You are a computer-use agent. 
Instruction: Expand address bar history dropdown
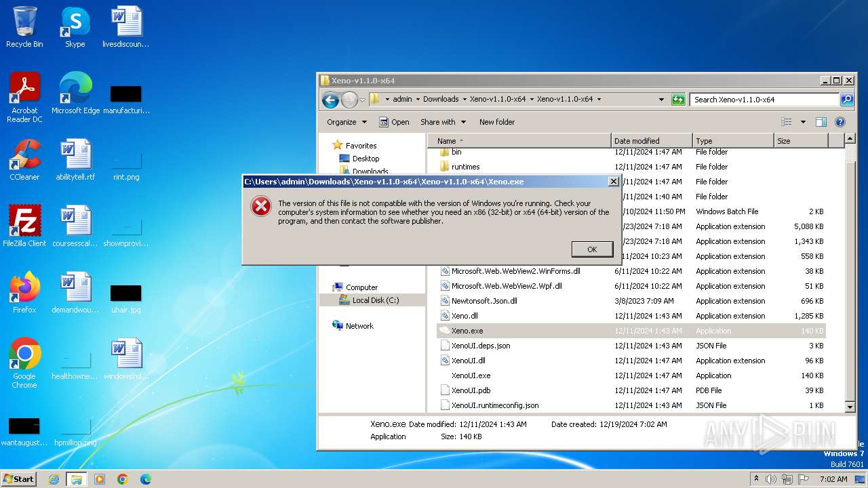click(x=662, y=100)
